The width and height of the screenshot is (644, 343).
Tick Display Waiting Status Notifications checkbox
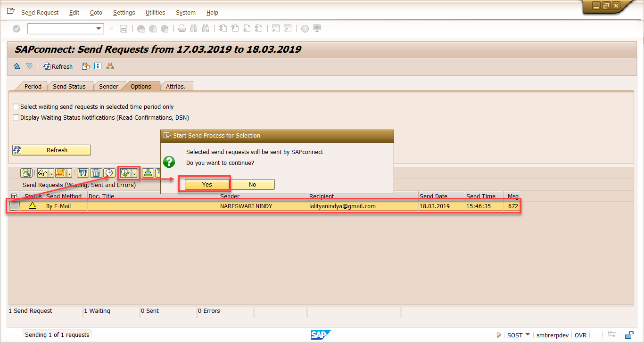pyautogui.click(x=16, y=118)
